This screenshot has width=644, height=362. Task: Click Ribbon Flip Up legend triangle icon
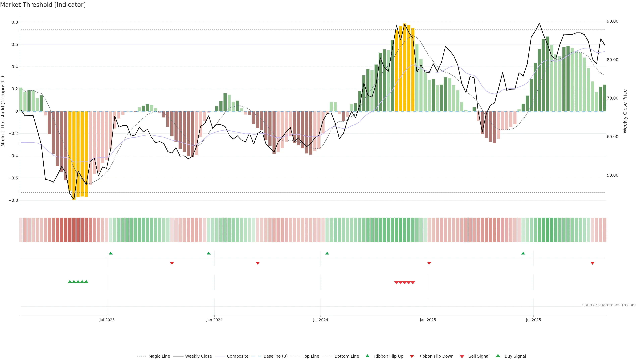pos(367,356)
